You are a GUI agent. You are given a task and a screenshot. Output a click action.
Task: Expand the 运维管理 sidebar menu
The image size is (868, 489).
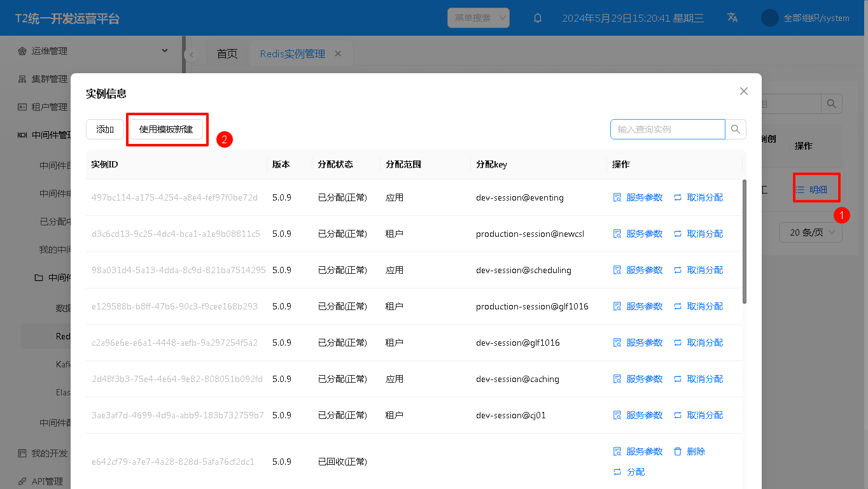coord(93,51)
